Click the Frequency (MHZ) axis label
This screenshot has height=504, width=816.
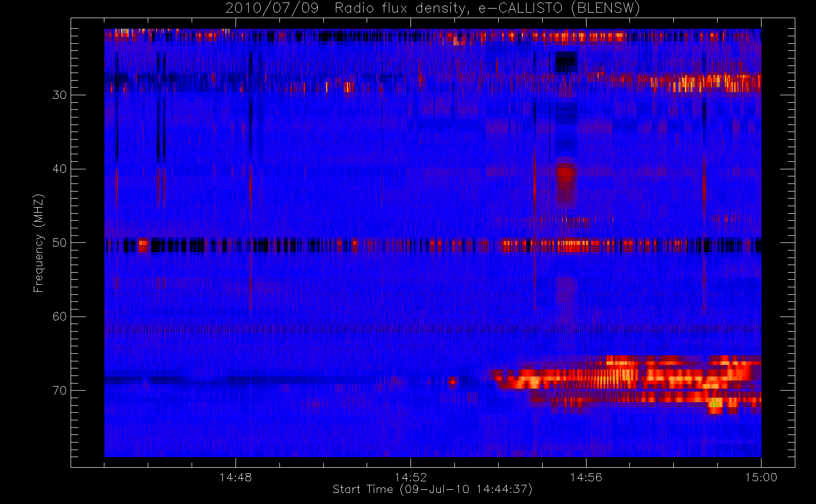pyautogui.click(x=38, y=243)
